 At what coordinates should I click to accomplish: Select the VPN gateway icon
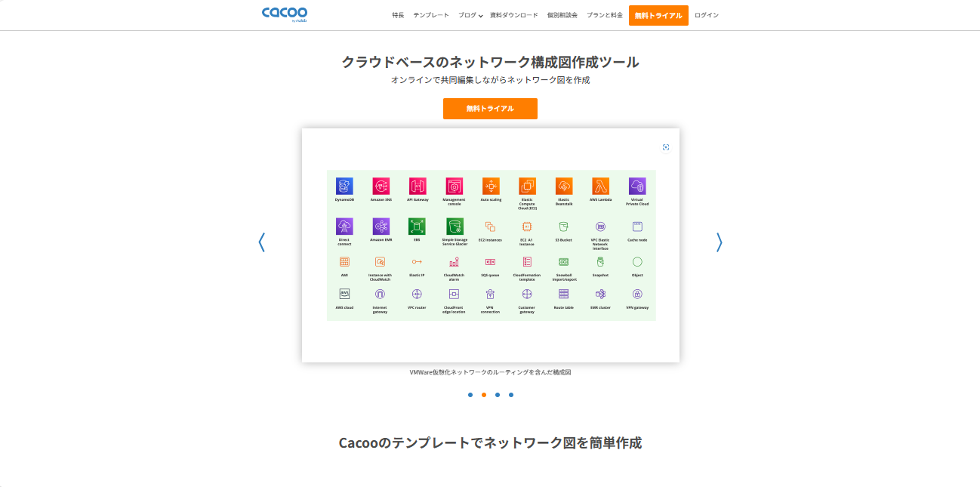[x=637, y=294]
